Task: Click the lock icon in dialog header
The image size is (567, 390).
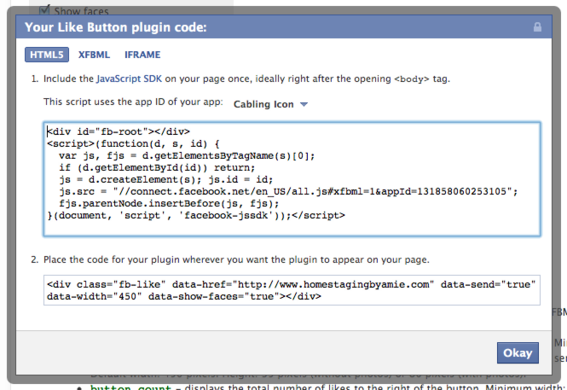Action: tap(537, 27)
